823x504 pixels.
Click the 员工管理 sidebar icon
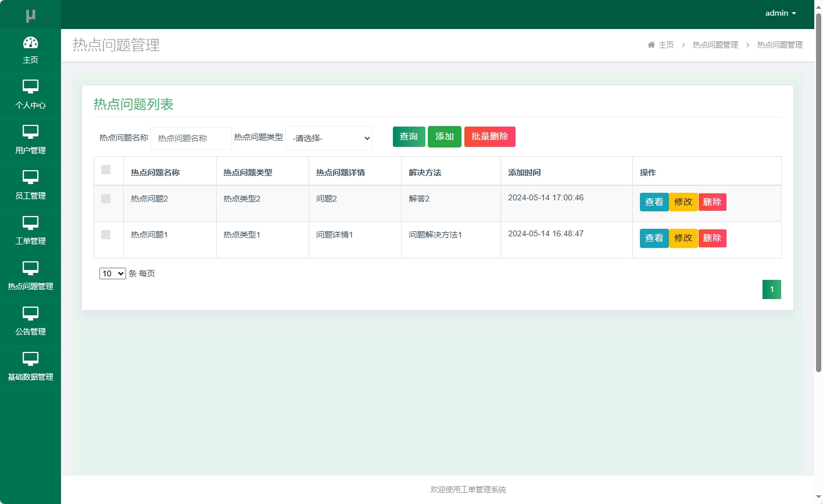coord(30,178)
